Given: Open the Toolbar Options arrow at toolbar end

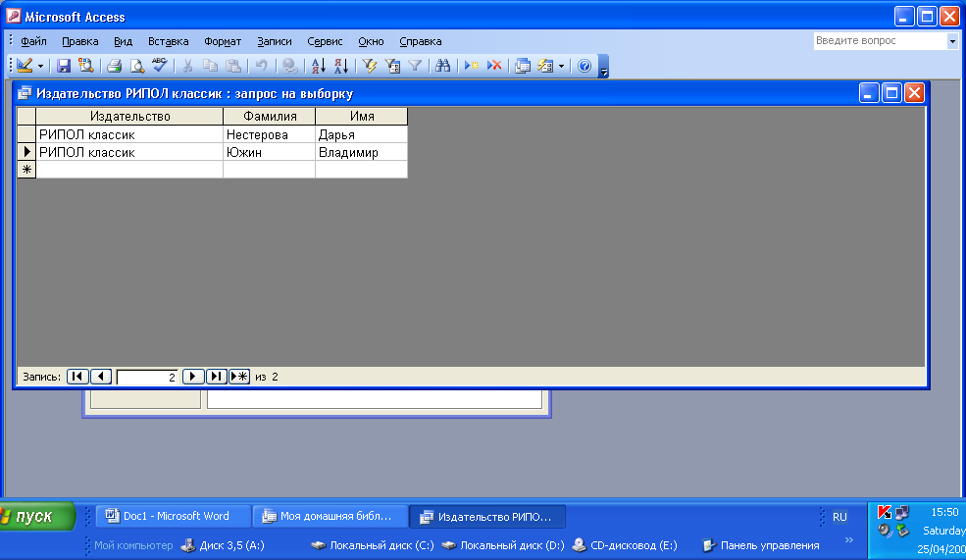Looking at the screenshot, I should [x=604, y=67].
